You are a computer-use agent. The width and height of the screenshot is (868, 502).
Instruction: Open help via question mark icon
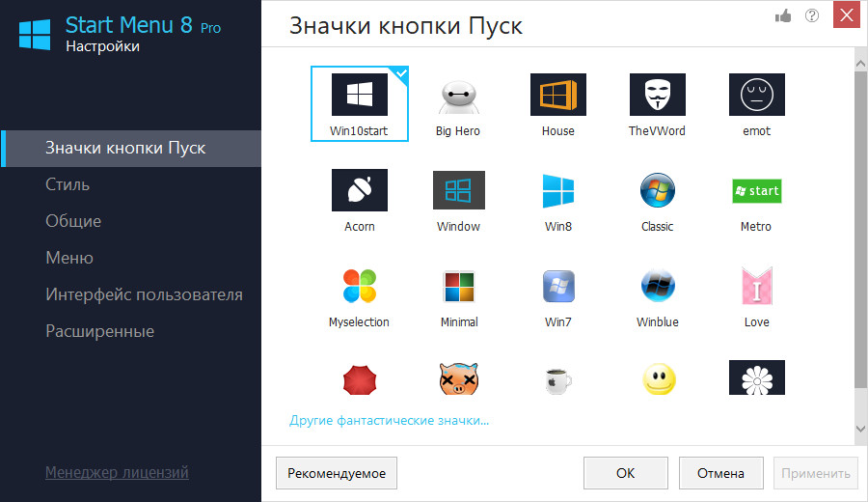[x=812, y=15]
